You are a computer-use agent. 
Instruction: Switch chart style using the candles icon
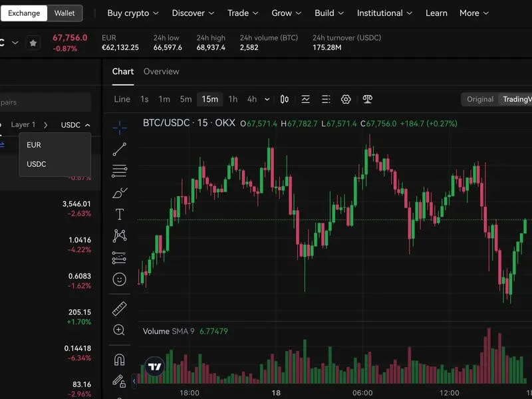pyautogui.click(x=284, y=98)
